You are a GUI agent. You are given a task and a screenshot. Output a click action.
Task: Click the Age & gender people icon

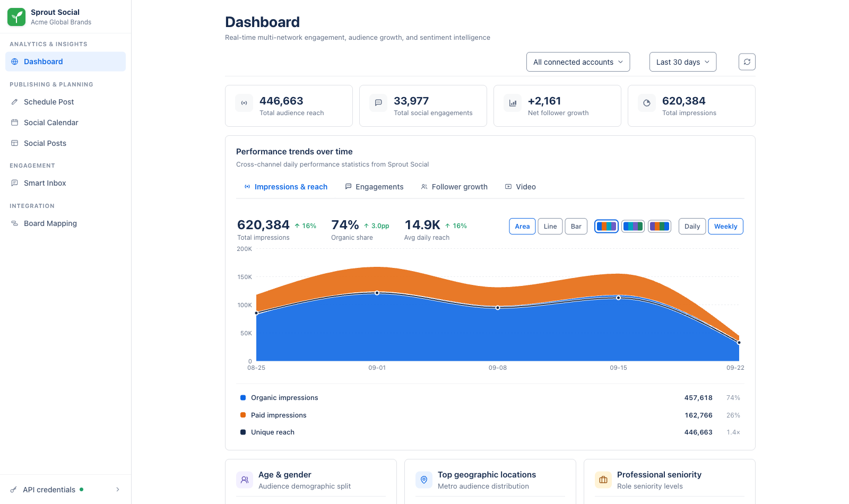coord(245,480)
